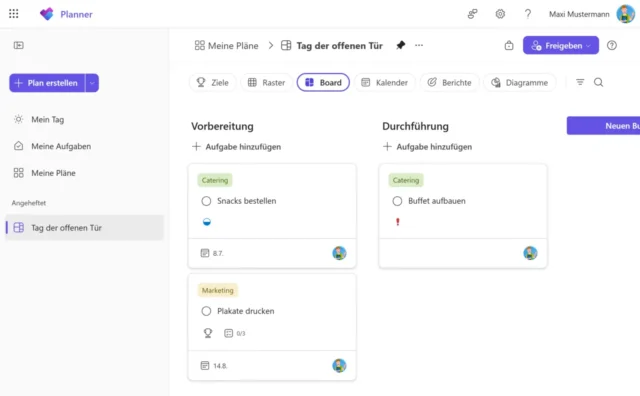The width and height of the screenshot is (640, 396).
Task: Open the settings gear
Action: 500,14
